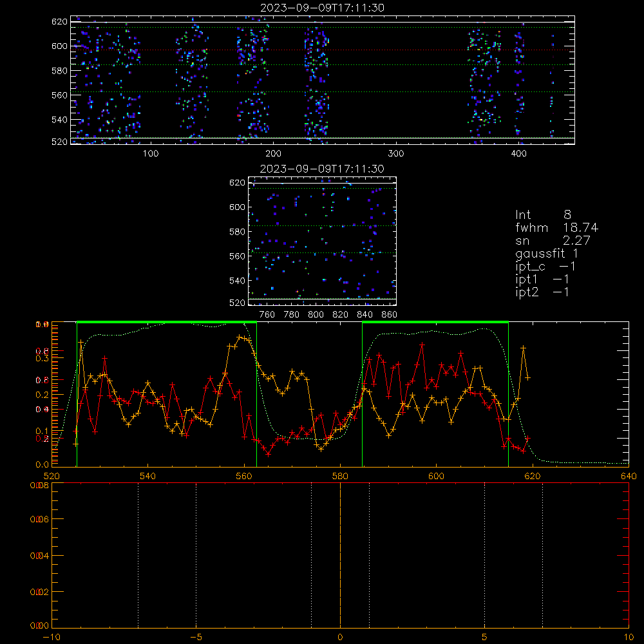Image resolution: width=644 pixels, height=644 pixels.
Task: Select the 'ipt2 -1' readout line
Action: [x=542, y=292]
